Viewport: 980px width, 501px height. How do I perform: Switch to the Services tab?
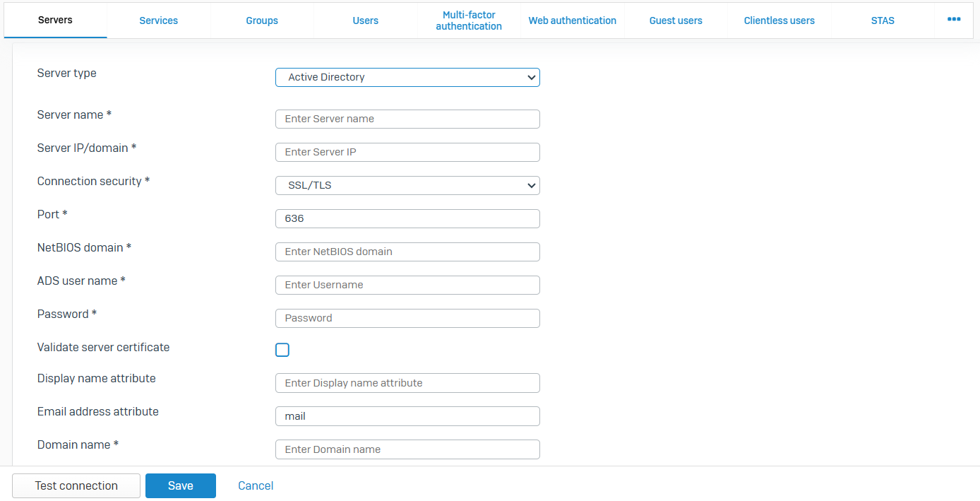click(x=159, y=20)
